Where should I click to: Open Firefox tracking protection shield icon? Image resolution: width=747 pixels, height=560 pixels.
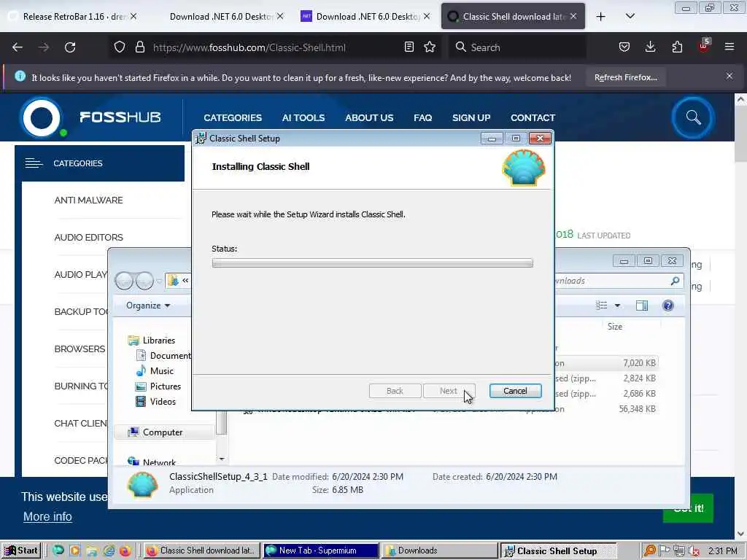point(120,47)
